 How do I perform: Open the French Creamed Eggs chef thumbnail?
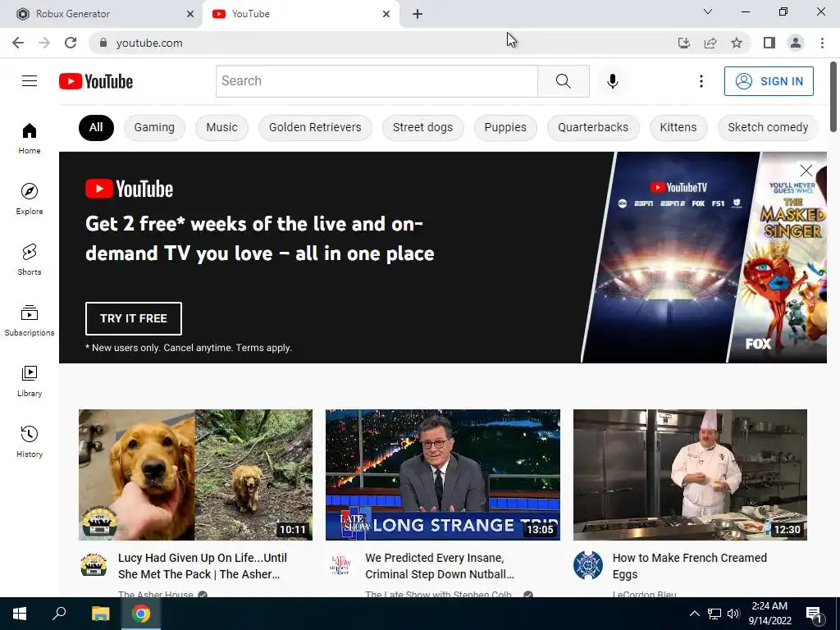(x=690, y=475)
